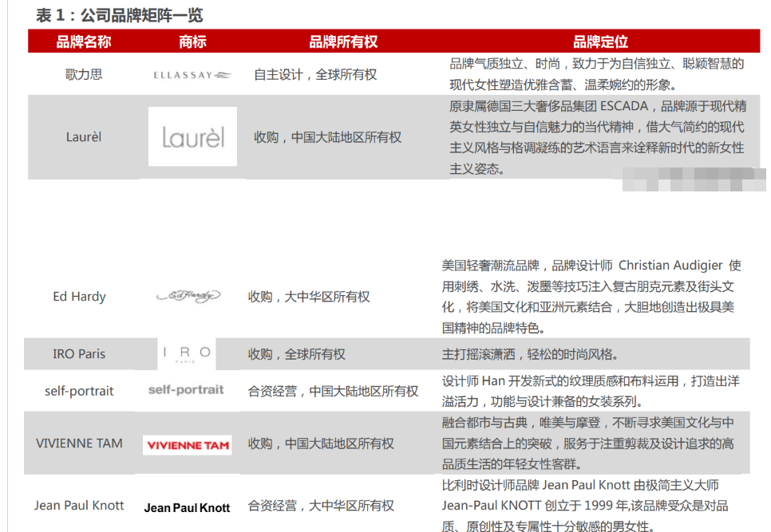Click the Jean Paul Knott brand positioning description
Screen dimensions: 771x532
point(585,506)
